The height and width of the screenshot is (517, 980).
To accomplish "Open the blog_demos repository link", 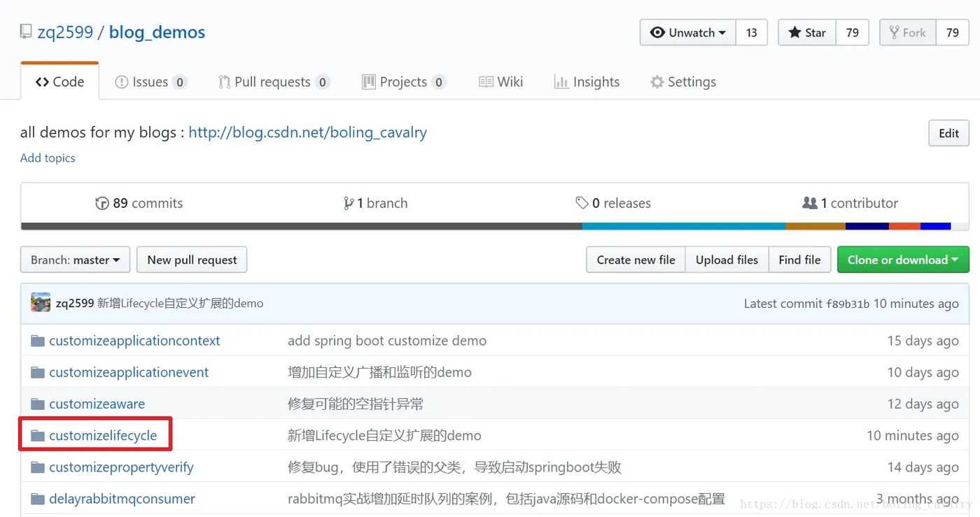I will 157,32.
